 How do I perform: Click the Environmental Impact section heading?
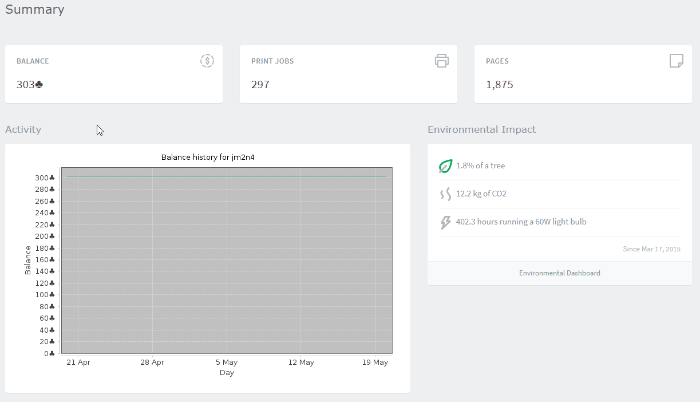click(x=482, y=130)
